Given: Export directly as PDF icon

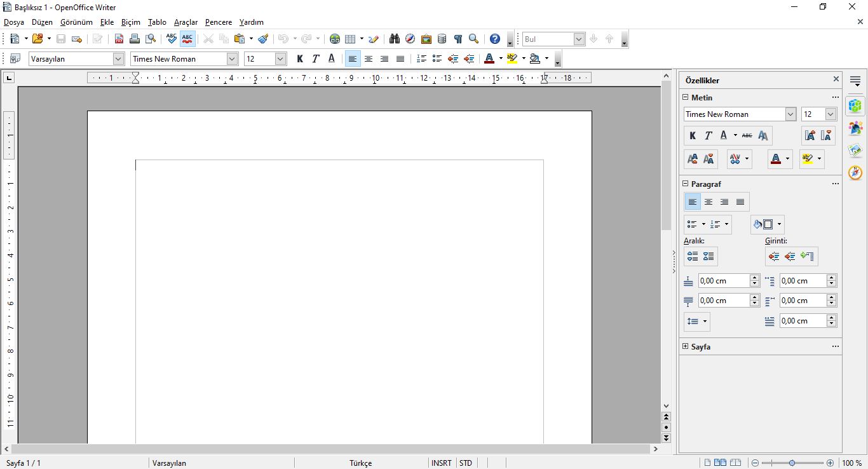Looking at the screenshot, I should [x=119, y=39].
